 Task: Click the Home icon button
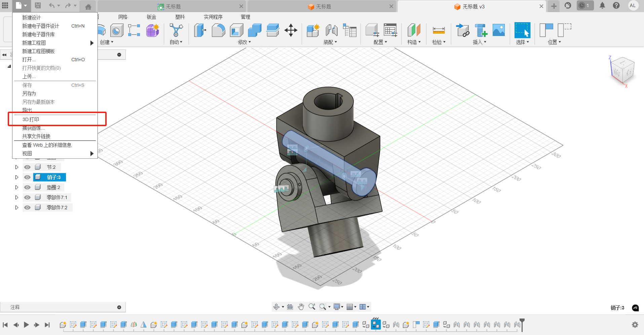(x=88, y=6)
